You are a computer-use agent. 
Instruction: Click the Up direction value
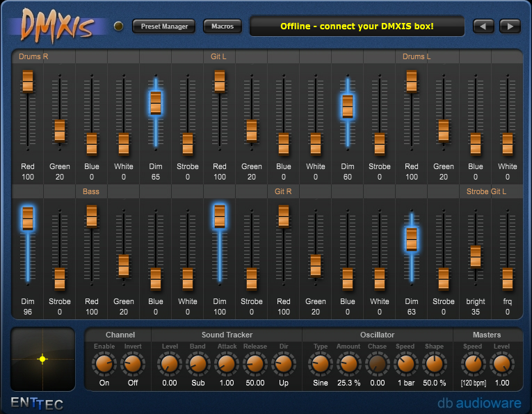tap(284, 383)
